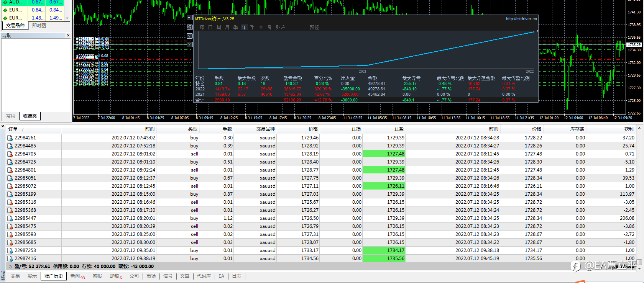The height and width of the screenshot is (283, 644).
Task: Click the order icon for 22985199
Action: pos(10,194)
